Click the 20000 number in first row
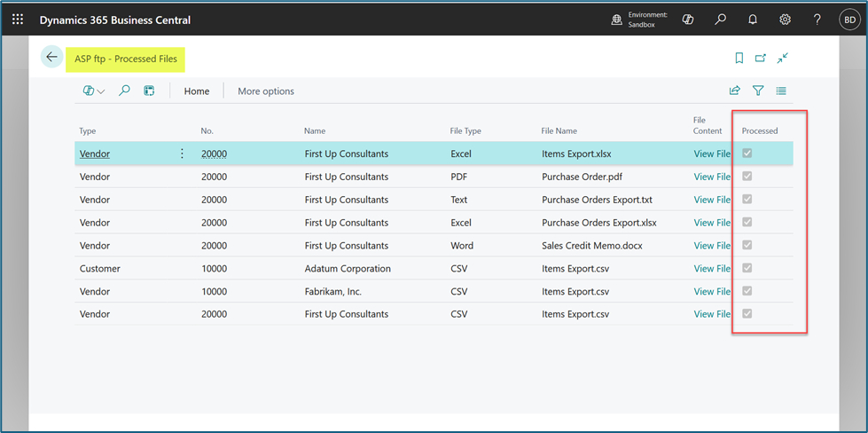This screenshot has height=433, width=868. coord(214,154)
